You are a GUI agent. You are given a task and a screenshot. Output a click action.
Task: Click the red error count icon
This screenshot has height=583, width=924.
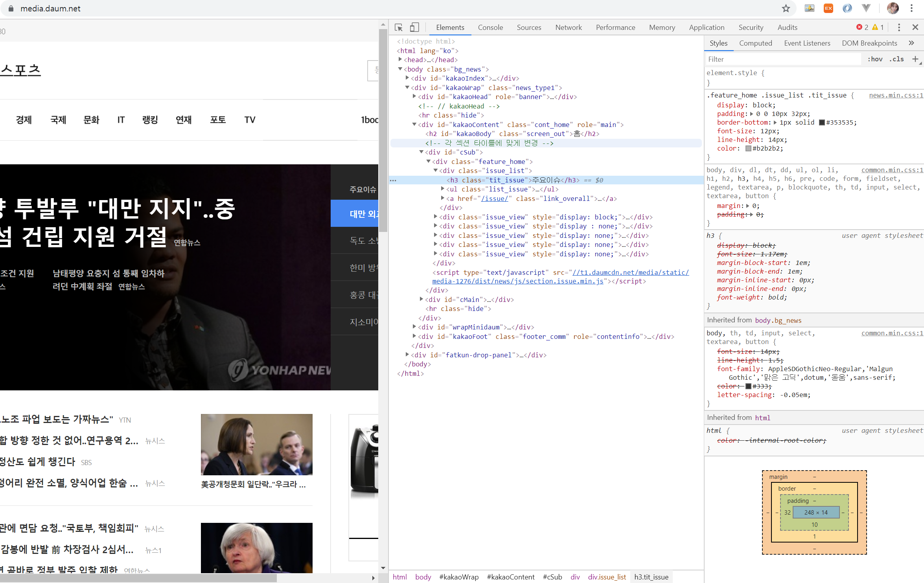tap(859, 27)
